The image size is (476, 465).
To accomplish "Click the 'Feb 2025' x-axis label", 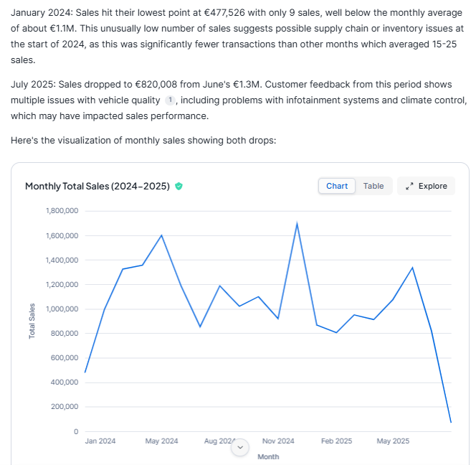I will [x=336, y=441].
